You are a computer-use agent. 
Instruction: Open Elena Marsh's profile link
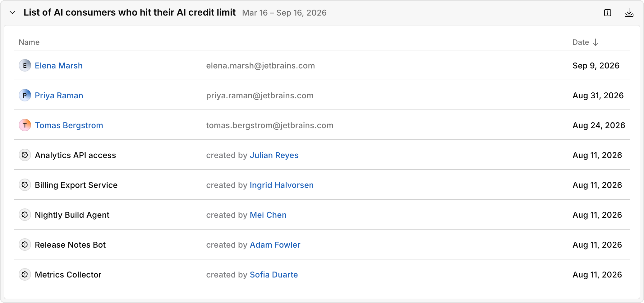59,66
